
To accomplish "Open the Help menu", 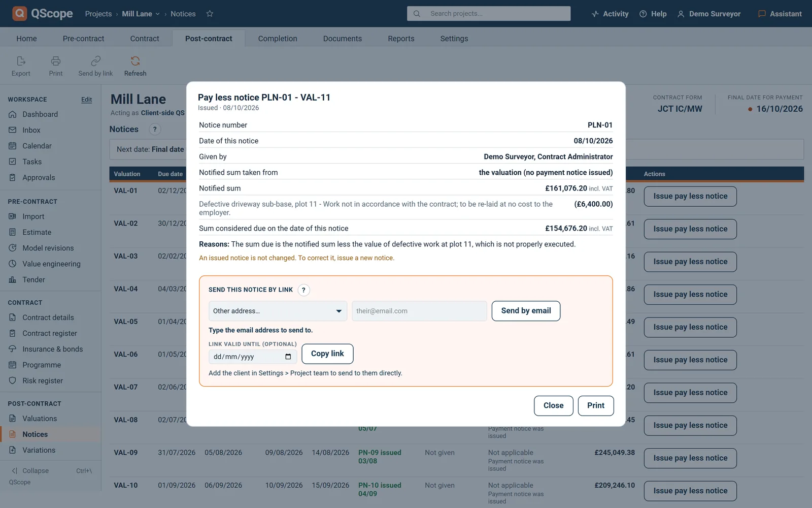I will pos(653,14).
